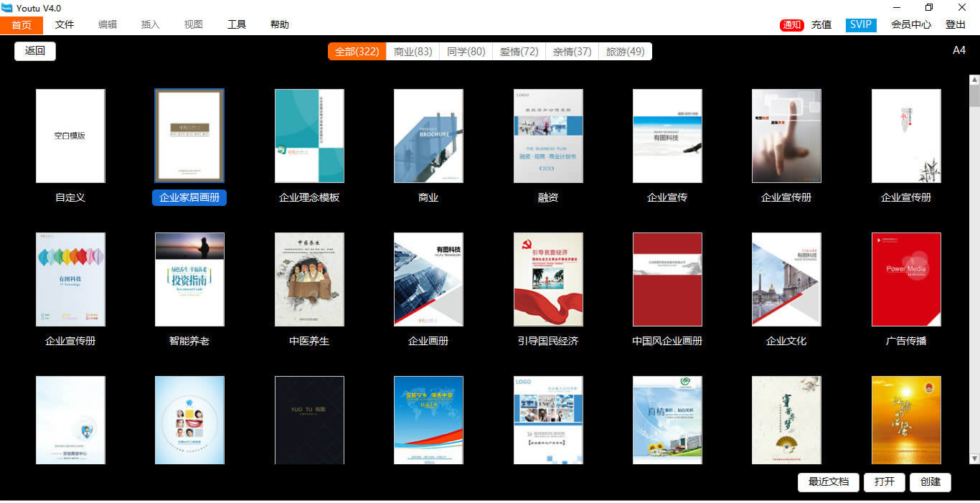Click the vertical scrollbar thumb

click(975, 95)
